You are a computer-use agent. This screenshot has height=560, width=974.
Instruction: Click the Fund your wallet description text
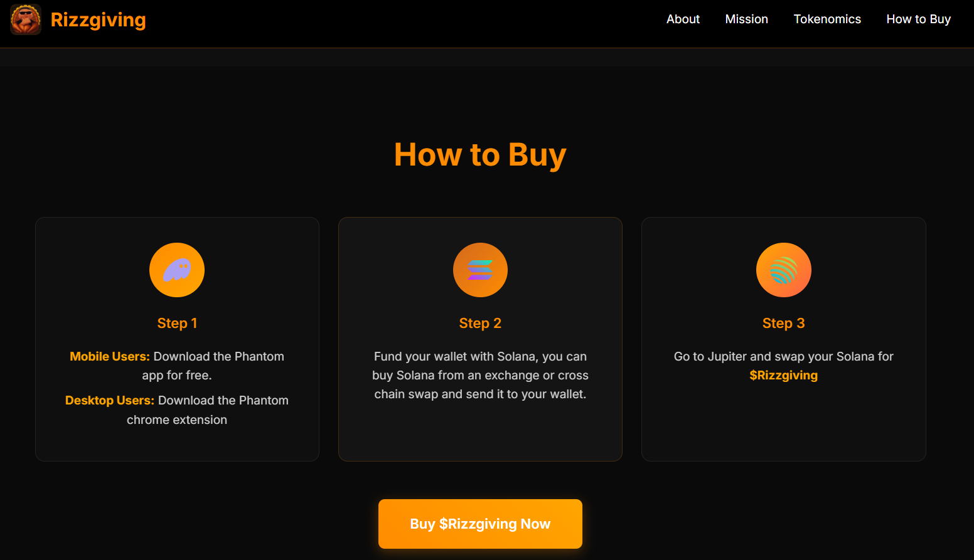point(480,376)
